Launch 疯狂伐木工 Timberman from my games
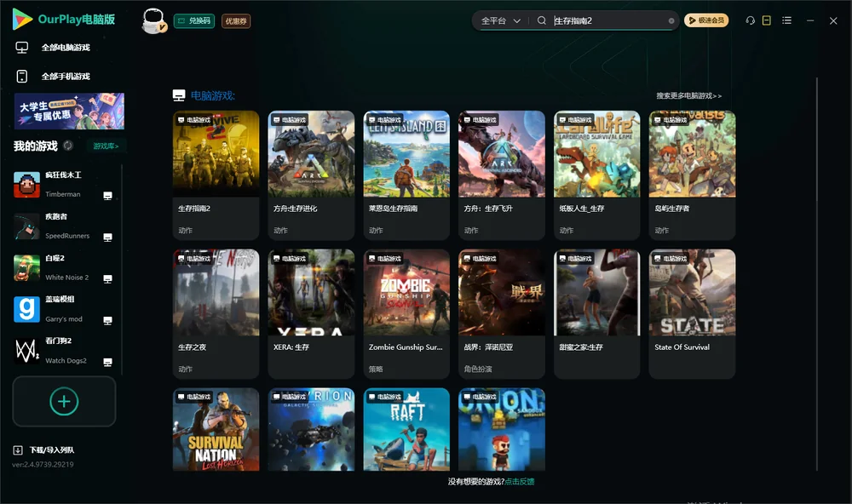Screen dimensions: 852x504 click(64, 184)
